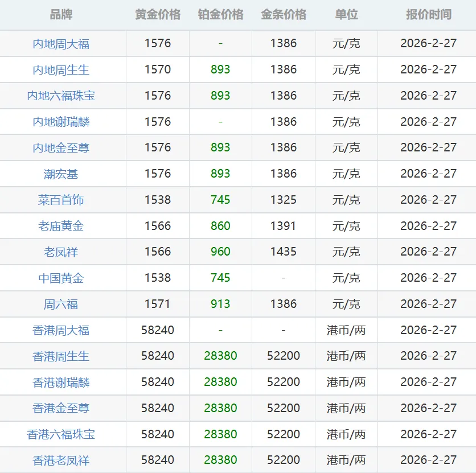
Task: Select platinum price 913 in 周六福 row
Action: [x=221, y=304]
